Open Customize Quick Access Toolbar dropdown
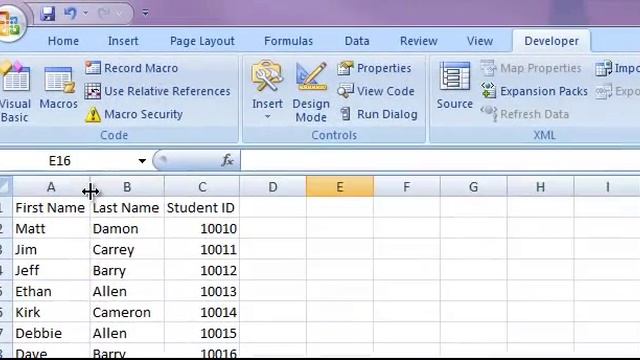This screenshot has height=360, width=640. (x=145, y=13)
